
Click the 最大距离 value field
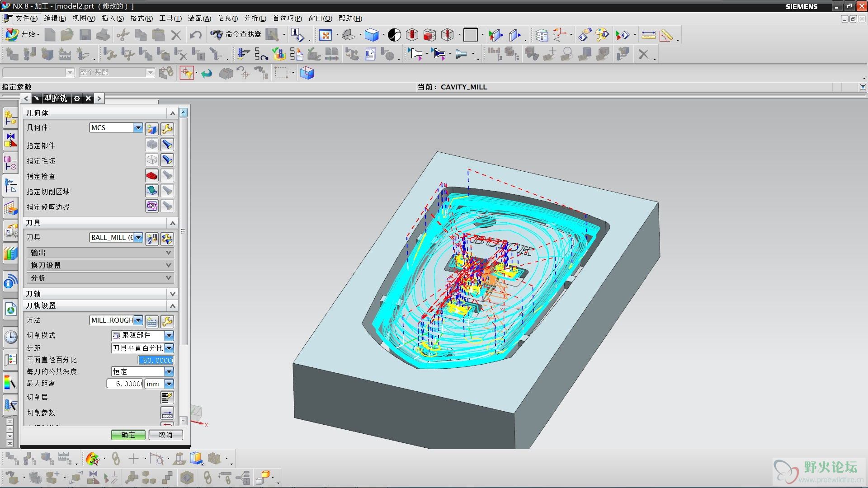click(125, 384)
